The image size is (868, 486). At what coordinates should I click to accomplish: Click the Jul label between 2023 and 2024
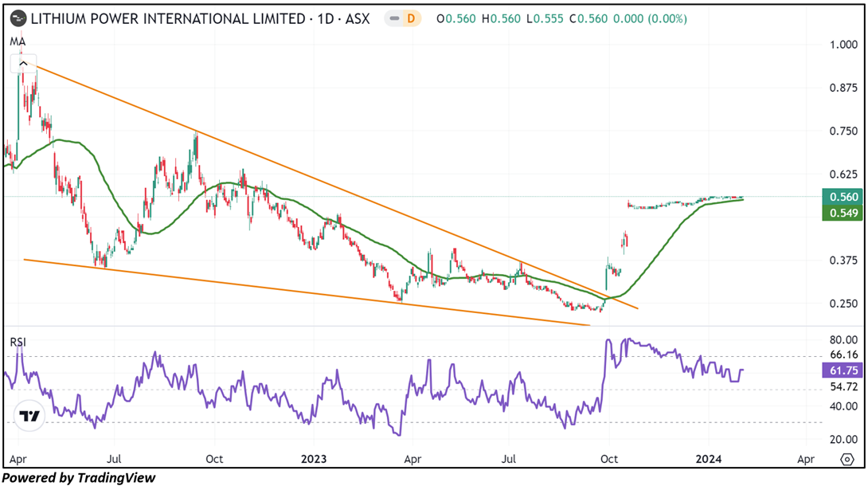click(509, 459)
